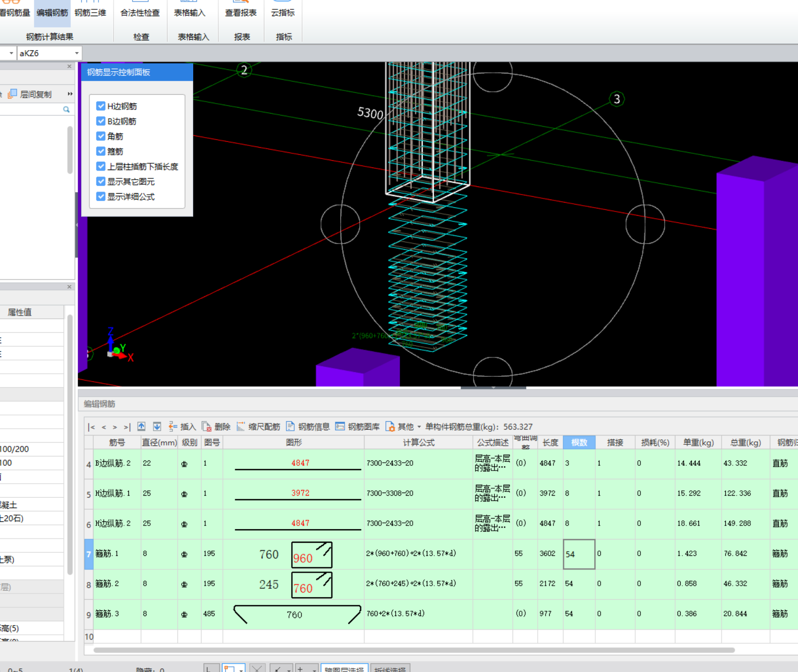Close the upper left side panel
Viewport: 798px width, 672px height.
tap(69, 66)
